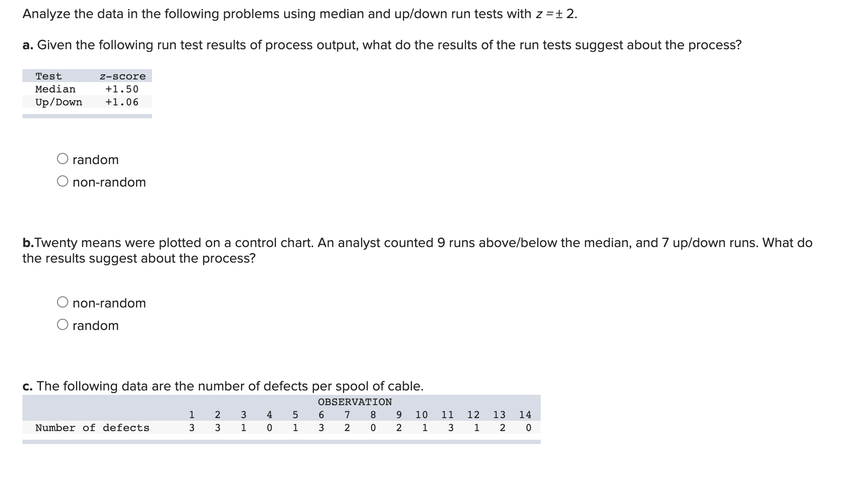Viewport: 868px width, 495px height.
Task: Click the part a question text
Action: point(382,44)
